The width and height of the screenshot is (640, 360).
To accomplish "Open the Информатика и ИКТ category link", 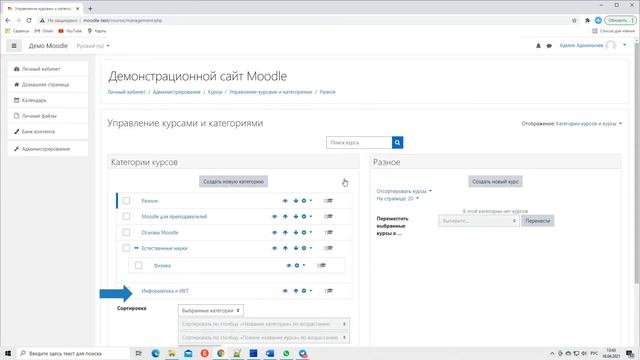I will (165, 291).
